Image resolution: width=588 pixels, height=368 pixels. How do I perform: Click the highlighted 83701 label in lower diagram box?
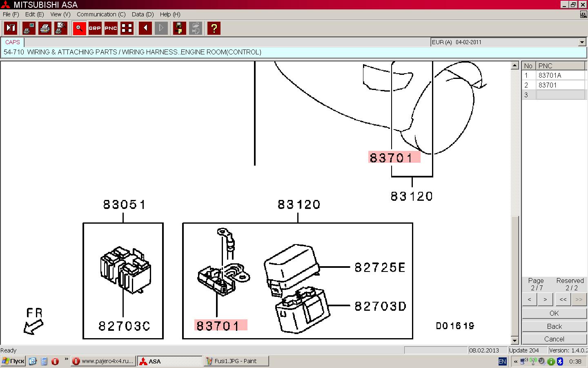[220, 325]
